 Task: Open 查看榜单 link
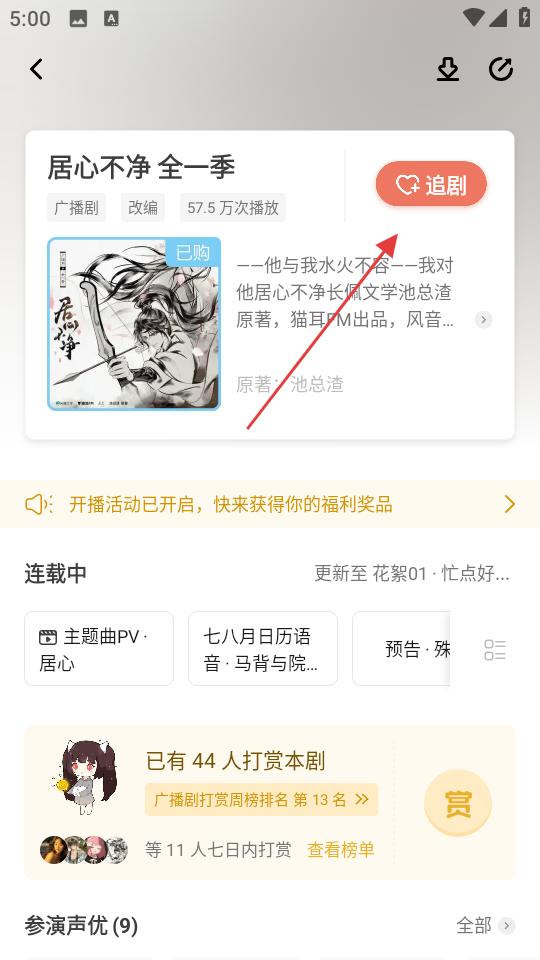[x=340, y=850]
